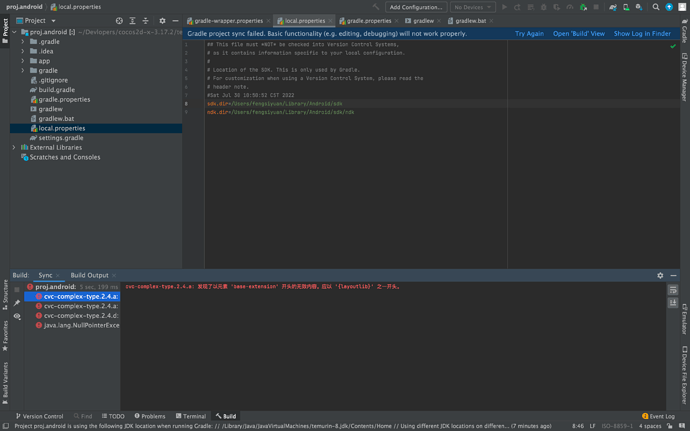Select build.gradle in project tree
This screenshot has width=690, height=431.
(x=56, y=90)
